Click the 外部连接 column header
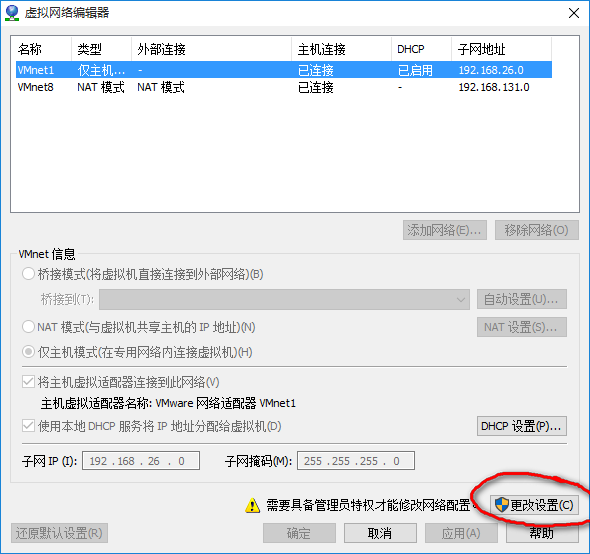Image resolution: width=590 pixels, height=554 pixels. point(211,49)
